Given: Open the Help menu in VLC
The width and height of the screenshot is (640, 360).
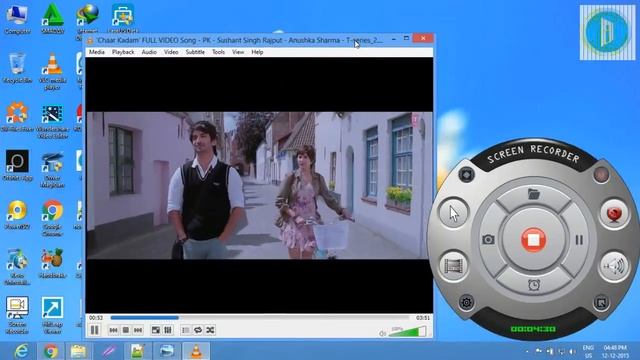Looking at the screenshot, I should click(257, 52).
